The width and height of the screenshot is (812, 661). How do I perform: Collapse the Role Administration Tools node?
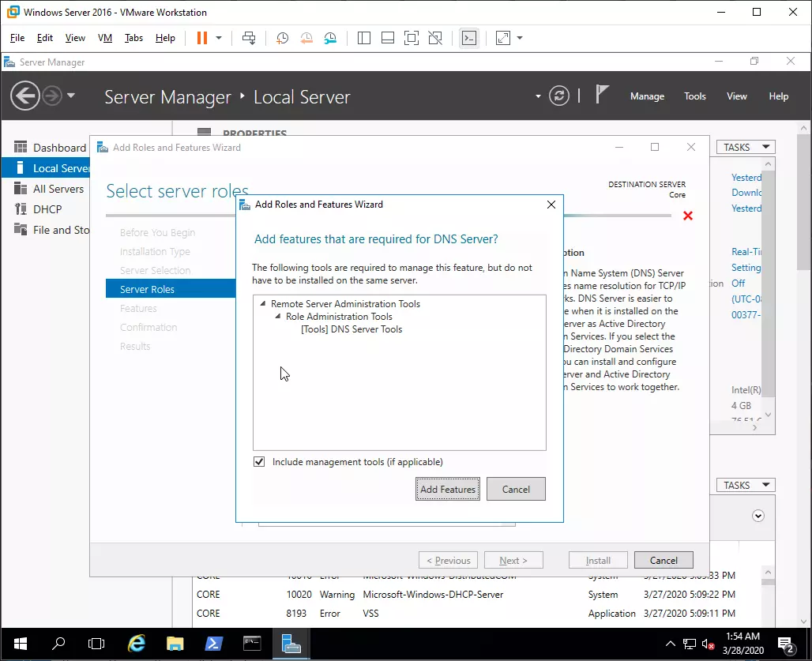click(278, 316)
